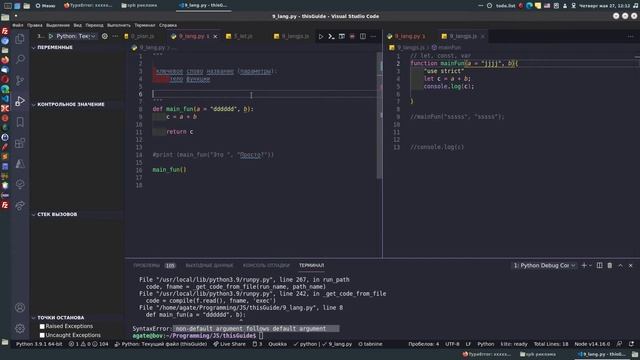Click the Live Share status bar item

pyautogui.click(x=229, y=344)
